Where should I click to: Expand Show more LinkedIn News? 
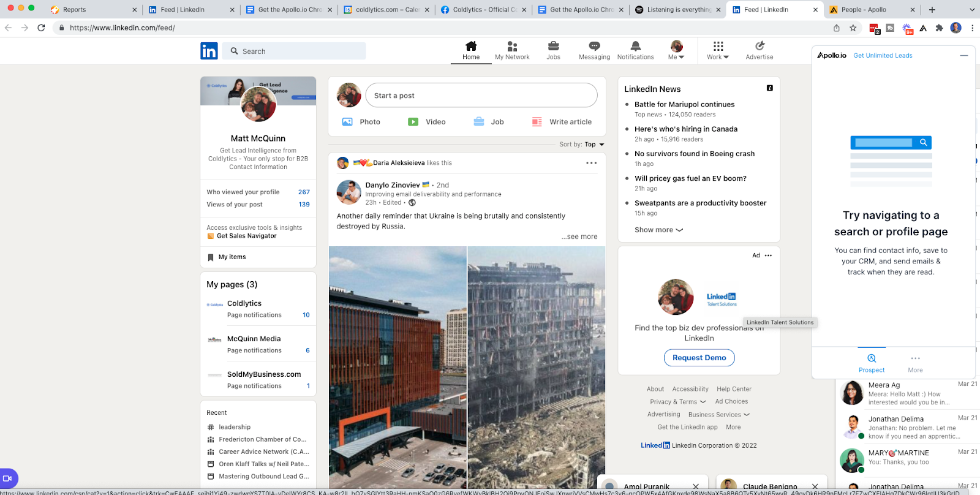point(658,230)
